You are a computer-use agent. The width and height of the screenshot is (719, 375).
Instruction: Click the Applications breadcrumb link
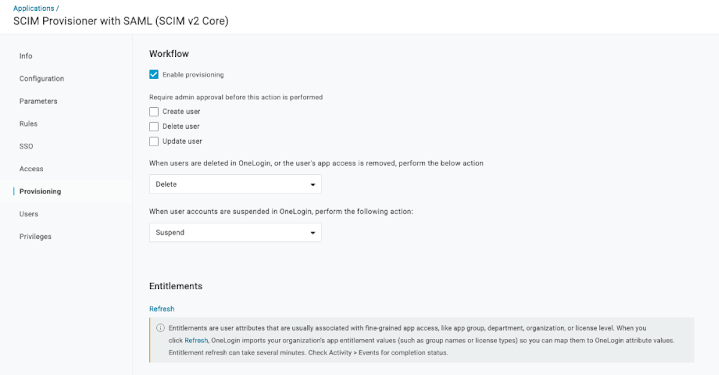33,8
